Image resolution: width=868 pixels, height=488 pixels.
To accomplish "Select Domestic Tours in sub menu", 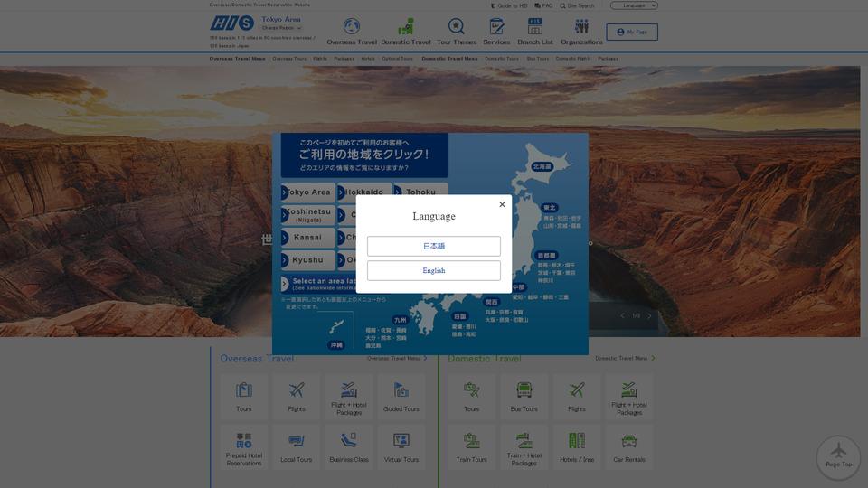I will (x=502, y=58).
